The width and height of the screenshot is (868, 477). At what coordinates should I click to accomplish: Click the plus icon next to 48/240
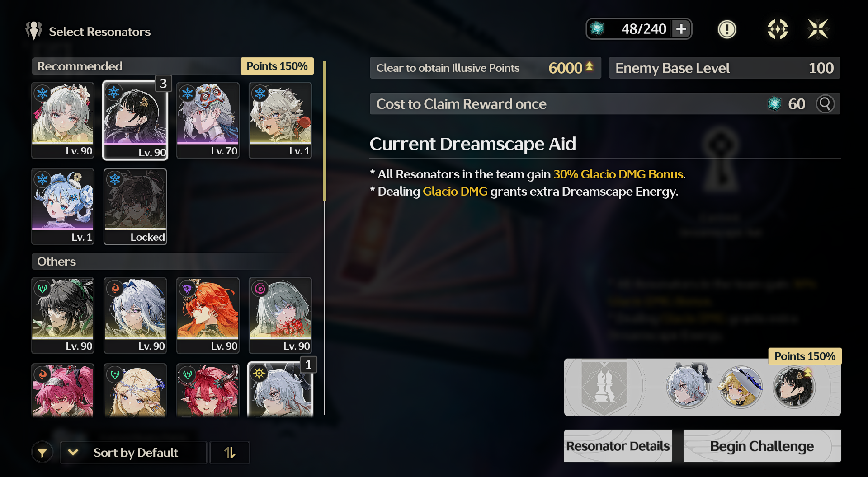coord(681,29)
